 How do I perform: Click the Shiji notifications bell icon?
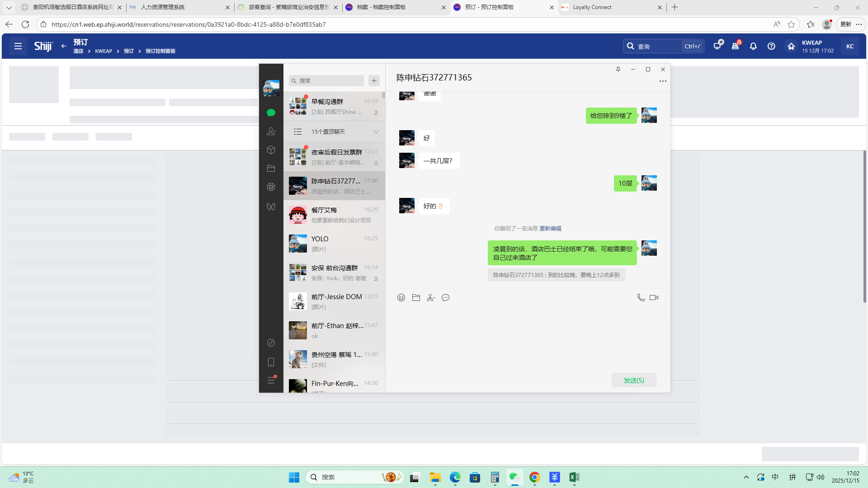[x=753, y=46]
